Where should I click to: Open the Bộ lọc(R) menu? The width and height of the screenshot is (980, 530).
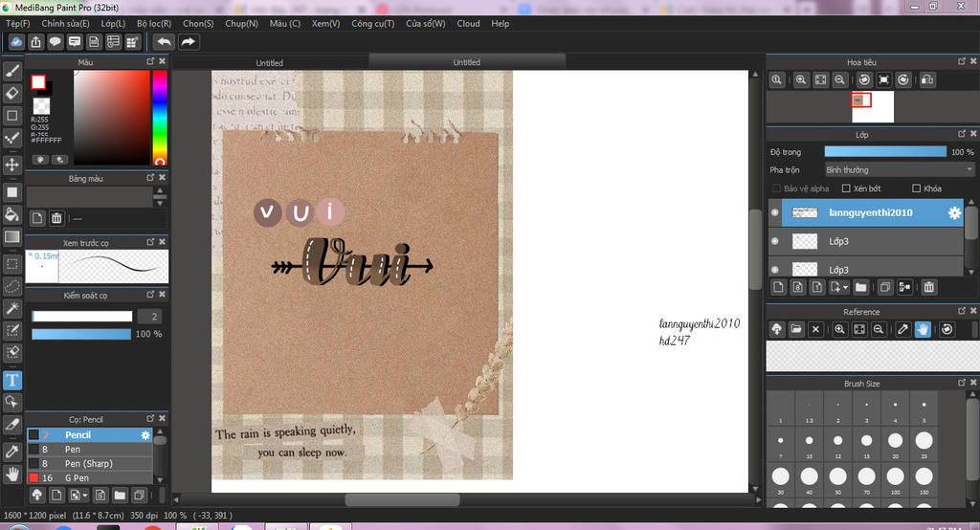click(154, 23)
